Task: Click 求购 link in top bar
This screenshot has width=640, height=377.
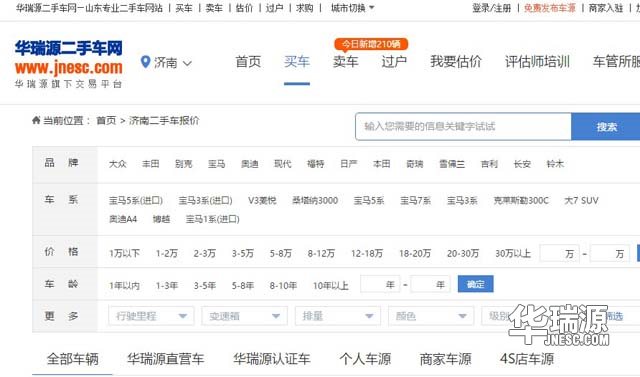Action: pos(304,8)
